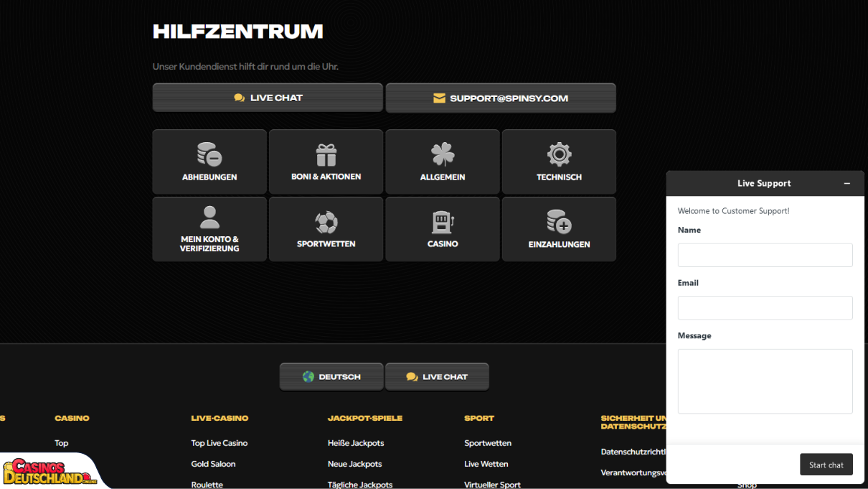Viewport: 868px width, 489px height.
Task: Open the Heiße Jackpots link
Action: point(356,443)
